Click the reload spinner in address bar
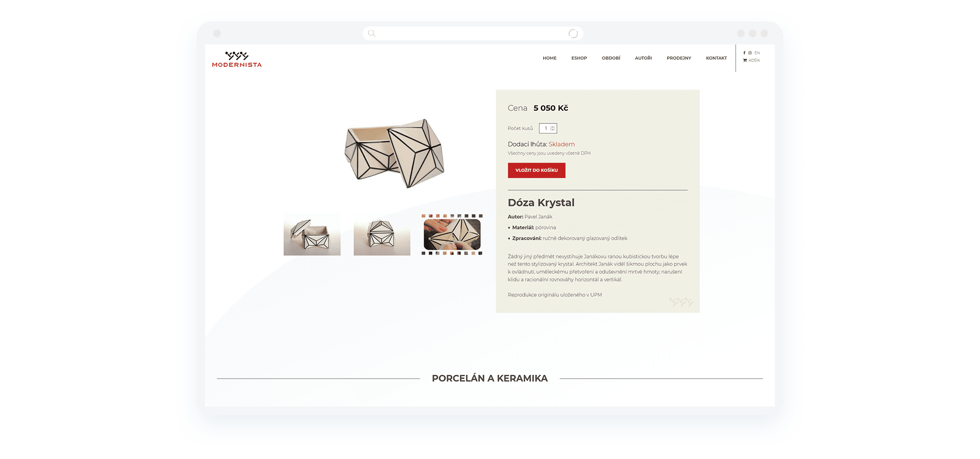This screenshot has width=980, height=459. (x=573, y=34)
